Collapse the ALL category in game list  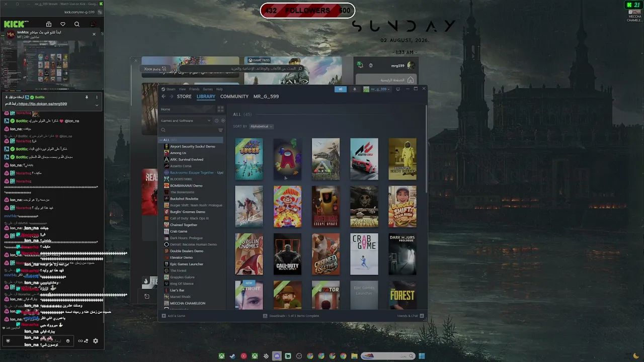coord(162,140)
